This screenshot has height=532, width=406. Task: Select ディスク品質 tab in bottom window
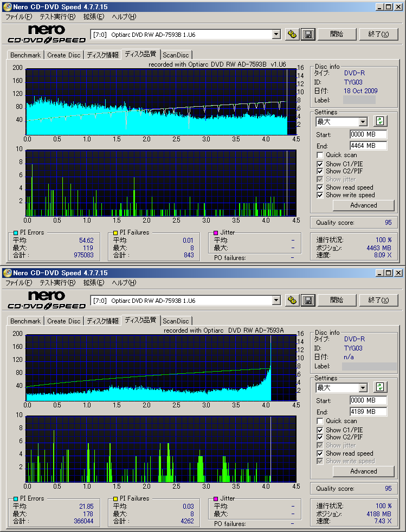click(x=140, y=320)
